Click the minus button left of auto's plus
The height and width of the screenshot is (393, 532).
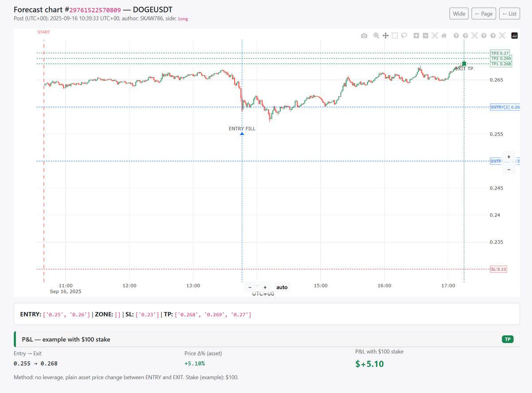coord(250,287)
